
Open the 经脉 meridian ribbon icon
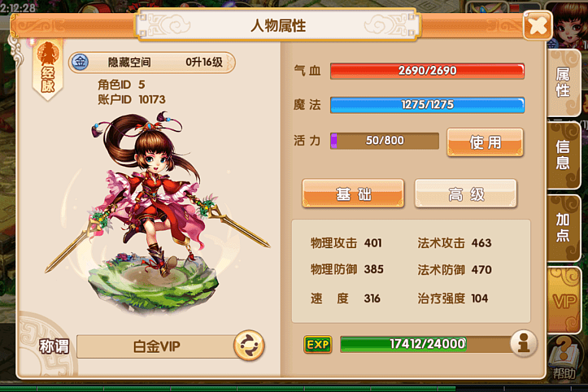[x=48, y=69]
